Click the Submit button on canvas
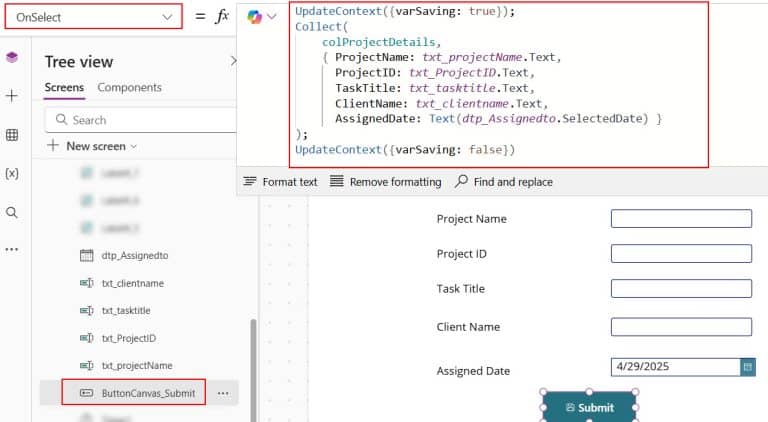This screenshot has width=768, height=422. tap(589, 407)
